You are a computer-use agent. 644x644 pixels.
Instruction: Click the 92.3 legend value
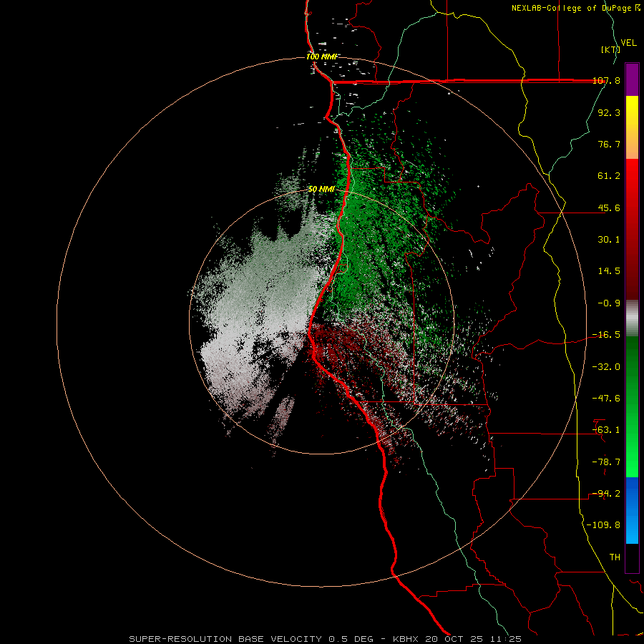click(x=609, y=112)
